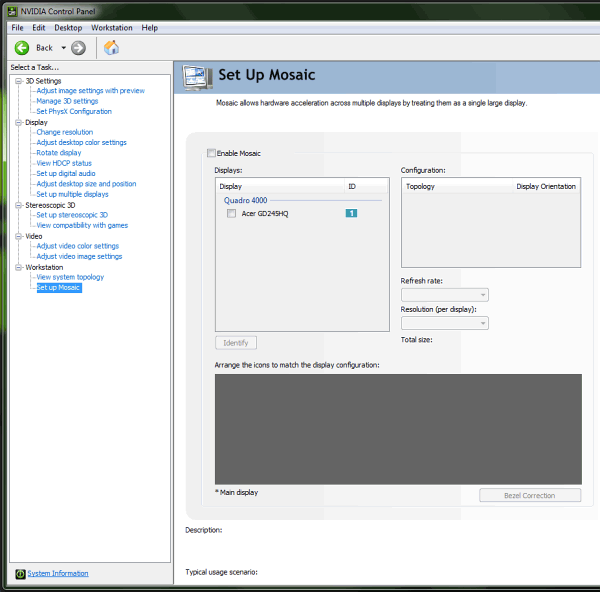Click the Stereoscopic 3D category label

(50, 205)
